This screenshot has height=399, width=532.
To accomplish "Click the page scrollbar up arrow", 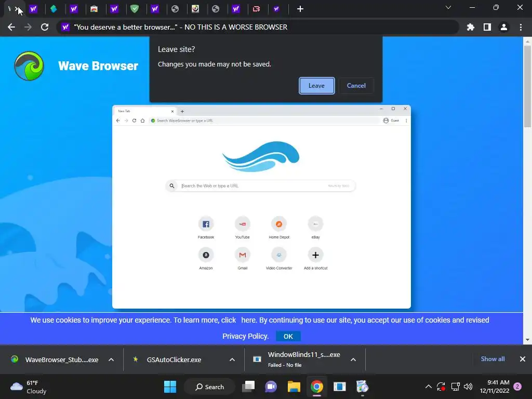I will pyautogui.click(x=527, y=42).
